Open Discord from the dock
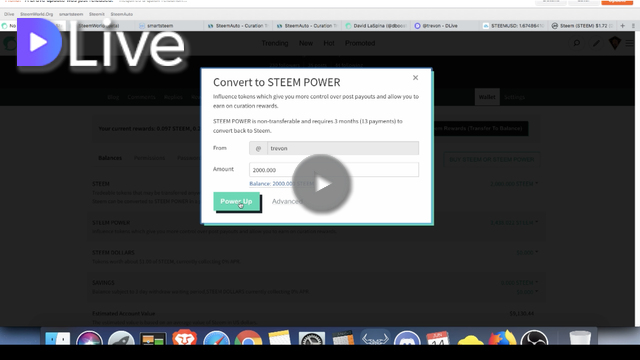Viewport: 640px width, 360px height. pos(407,338)
